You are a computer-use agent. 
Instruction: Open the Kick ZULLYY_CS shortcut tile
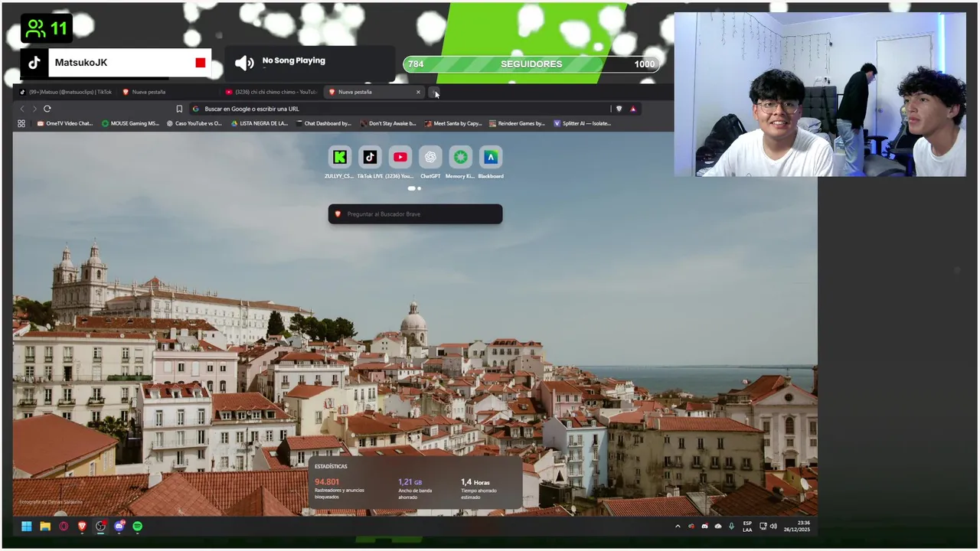coord(339,158)
